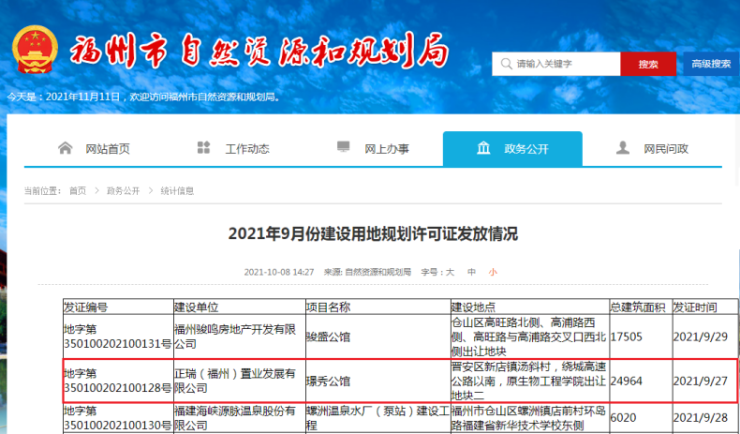This screenshot has width=740, height=434.
Task: Click the area value 6020
Action: [x=623, y=418]
